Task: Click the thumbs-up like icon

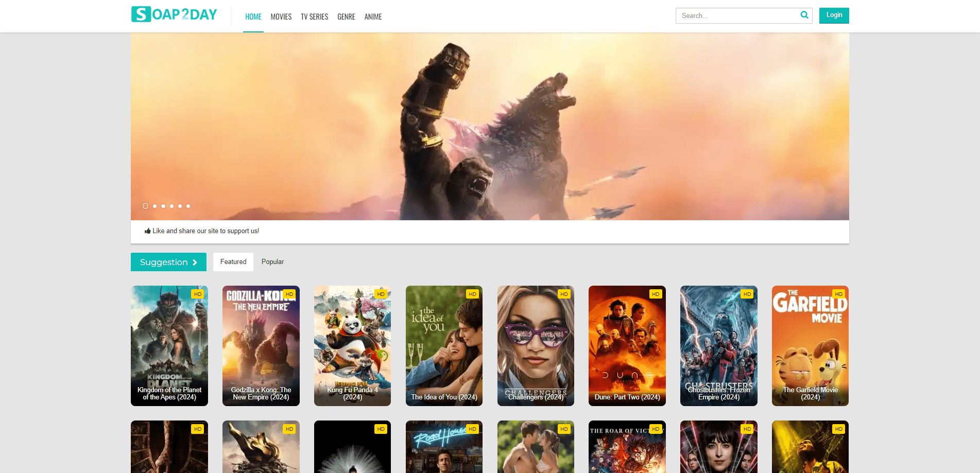Action: tap(148, 231)
